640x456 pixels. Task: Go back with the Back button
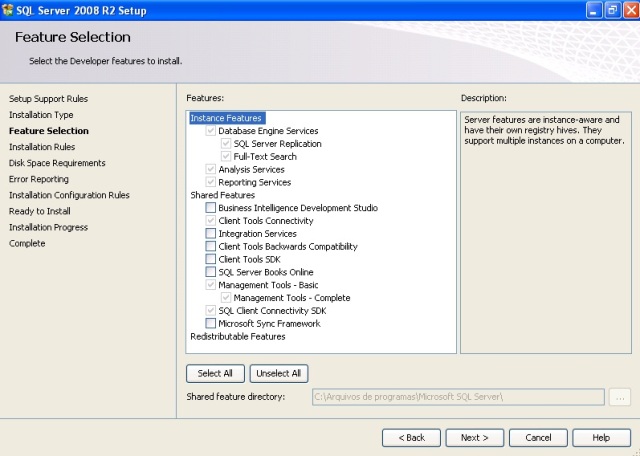point(411,438)
